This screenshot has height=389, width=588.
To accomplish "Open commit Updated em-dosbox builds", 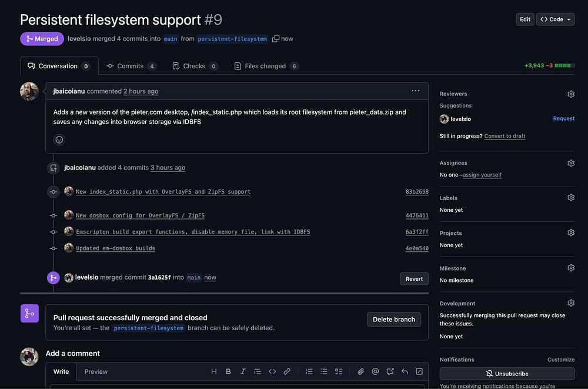I will [115, 248].
